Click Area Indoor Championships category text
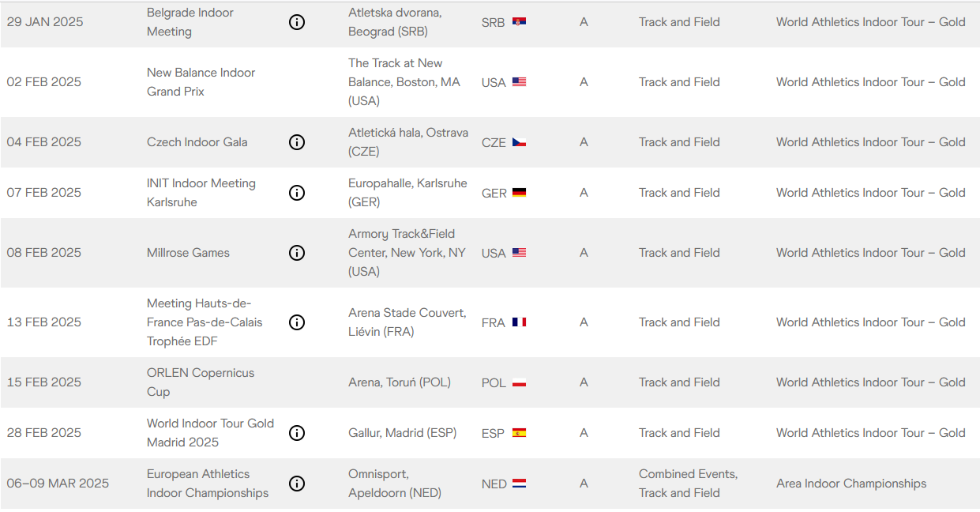 coord(851,484)
